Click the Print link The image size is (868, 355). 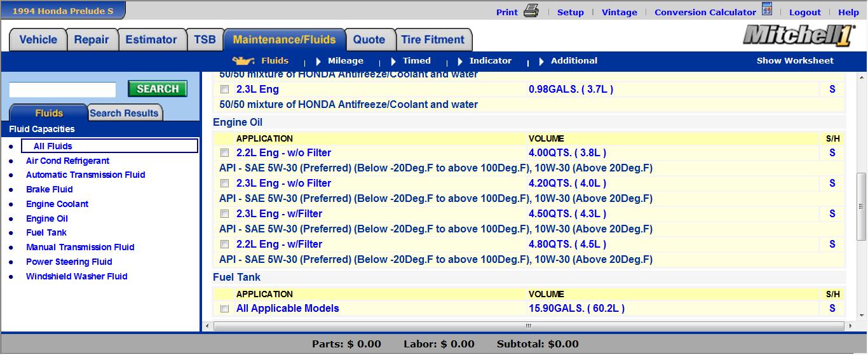point(507,12)
